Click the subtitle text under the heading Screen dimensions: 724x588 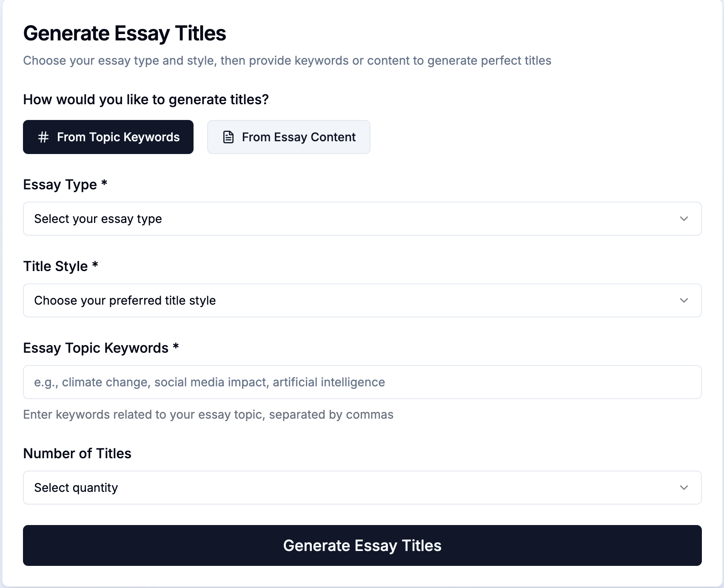point(287,60)
